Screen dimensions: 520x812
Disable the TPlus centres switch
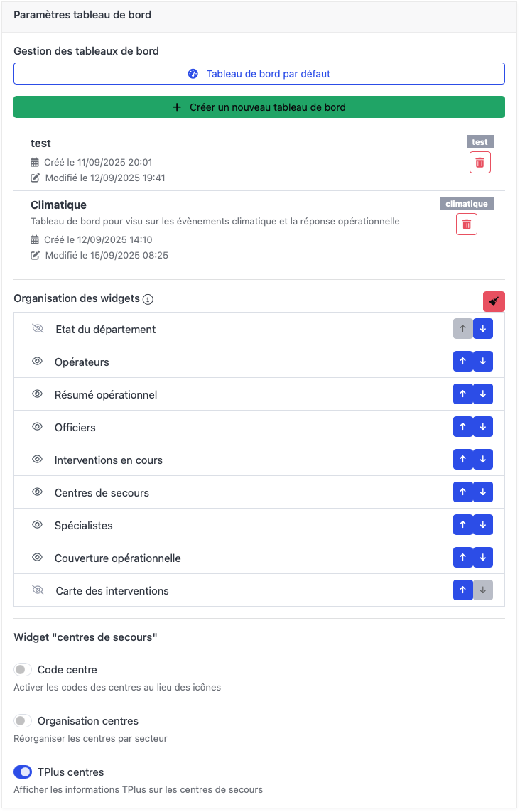pos(23,772)
